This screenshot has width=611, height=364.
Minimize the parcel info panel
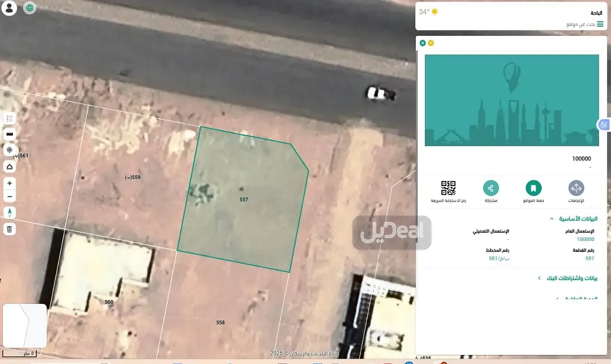[431, 43]
